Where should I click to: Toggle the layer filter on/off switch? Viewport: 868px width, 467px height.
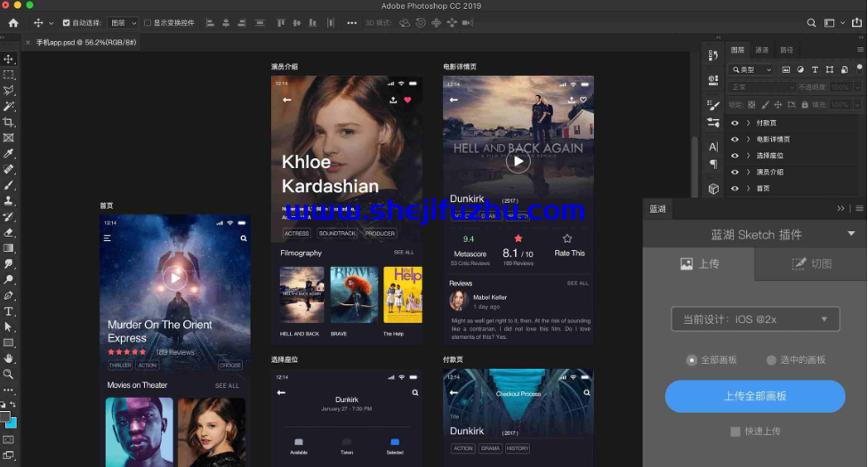coord(859,68)
